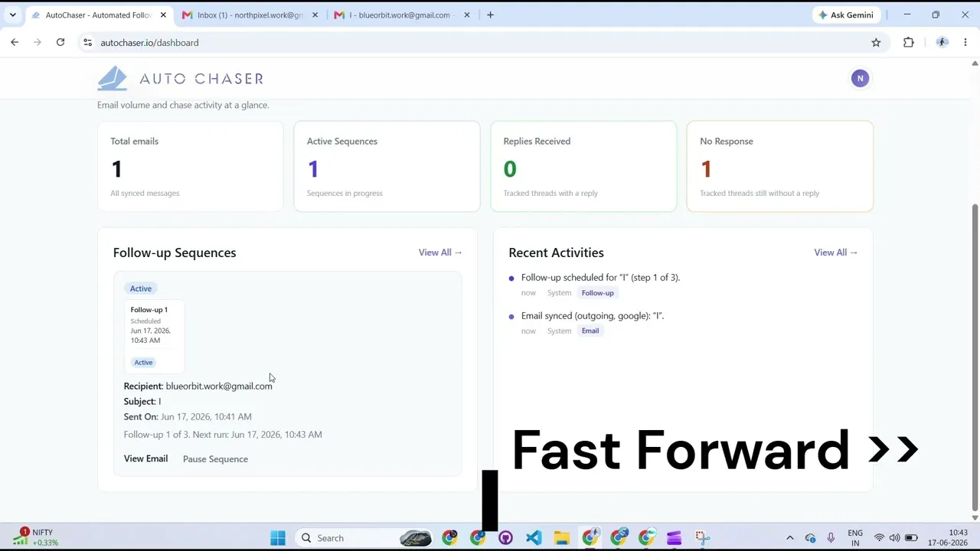Switch to the blueorbit.work Gmail tab
The width and height of the screenshot is (980, 551).
click(x=402, y=15)
